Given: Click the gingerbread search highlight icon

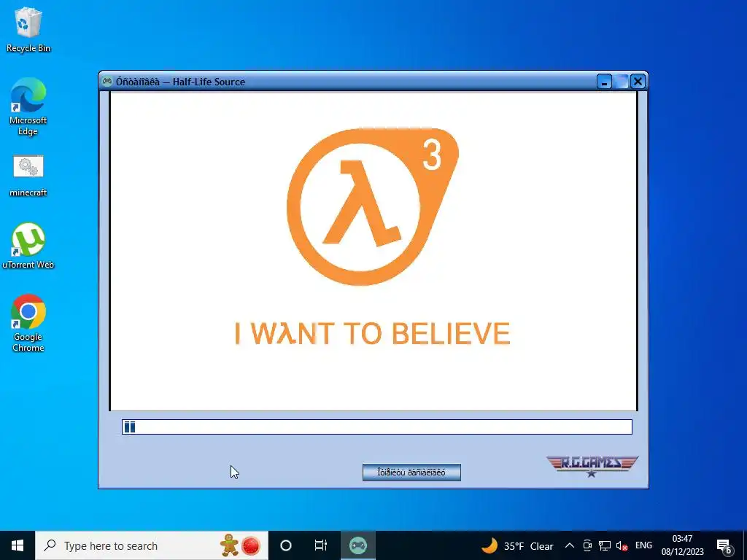Looking at the screenshot, I should tap(229, 545).
